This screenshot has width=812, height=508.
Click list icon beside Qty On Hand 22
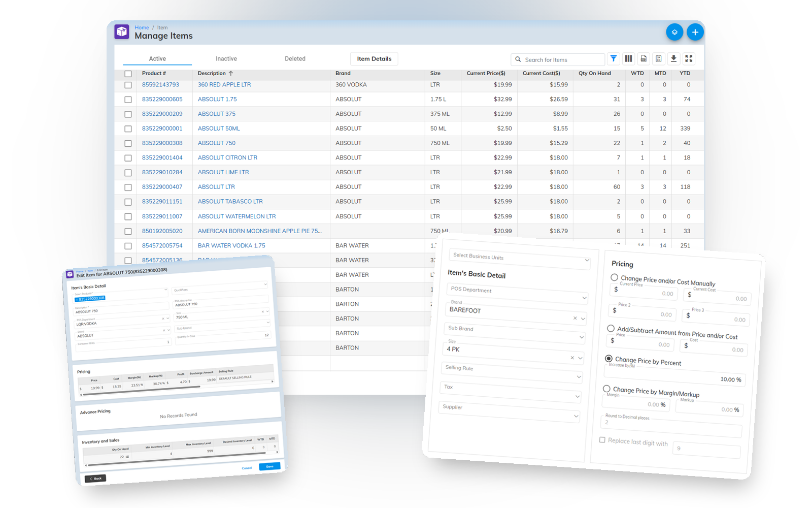pos(127,457)
